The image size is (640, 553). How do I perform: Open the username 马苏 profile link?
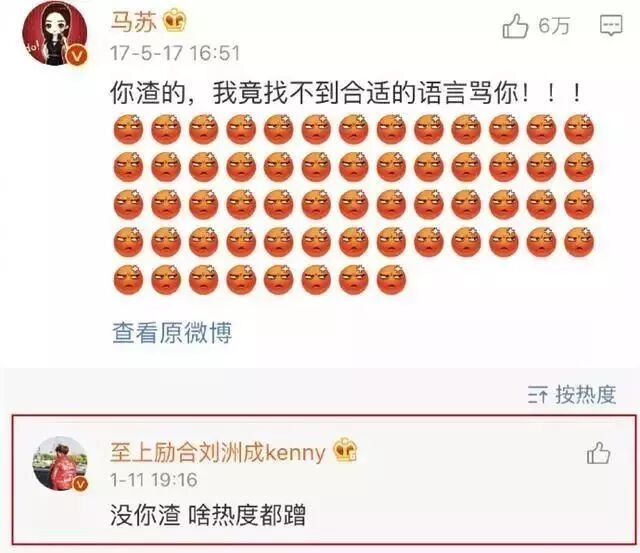[133, 21]
